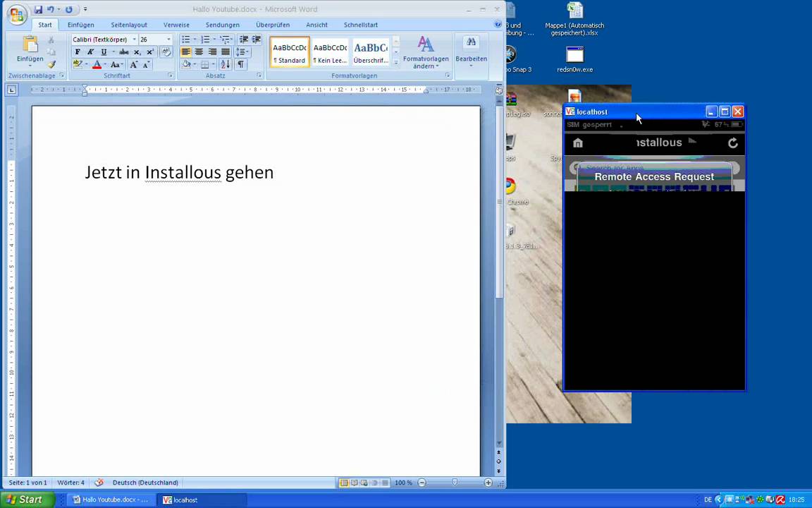This screenshot has height=508, width=812.
Task: Apply the Überschrift style
Action: pos(370,52)
